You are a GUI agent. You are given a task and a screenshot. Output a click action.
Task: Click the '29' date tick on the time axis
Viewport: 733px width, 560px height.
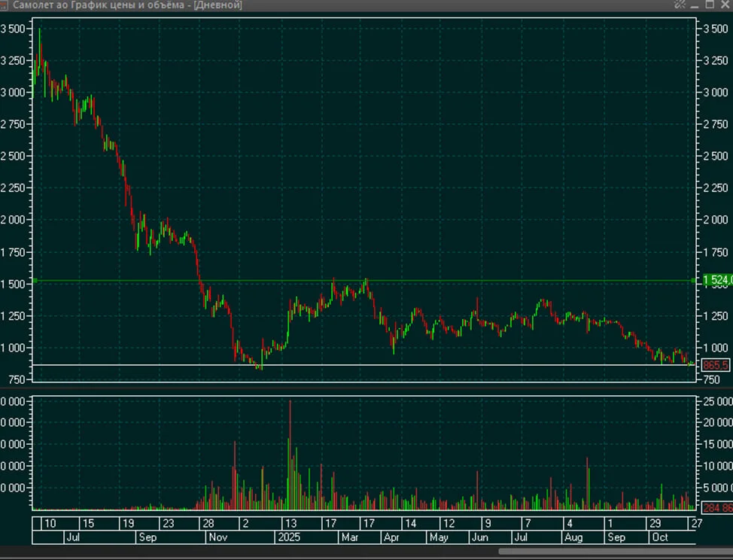(655, 524)
